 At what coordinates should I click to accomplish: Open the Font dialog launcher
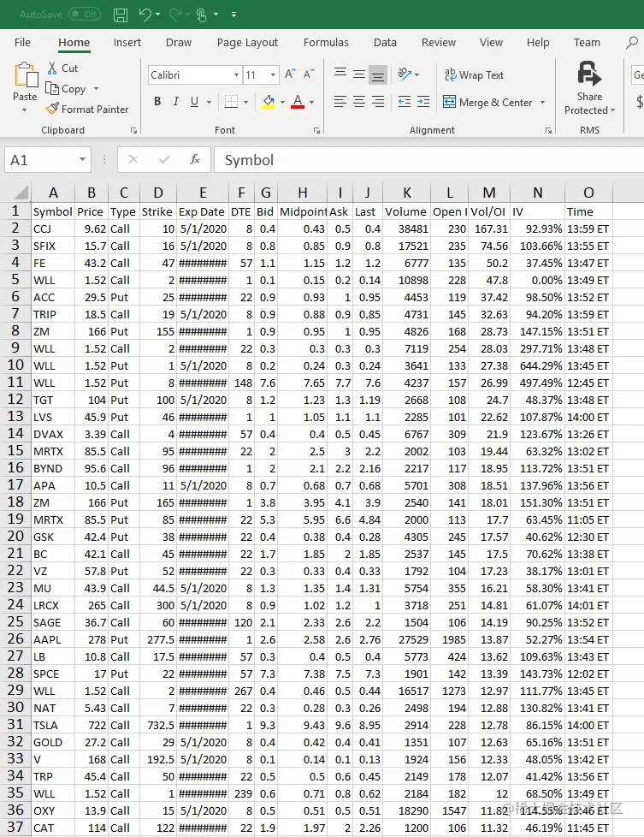(x=317, y=130)
